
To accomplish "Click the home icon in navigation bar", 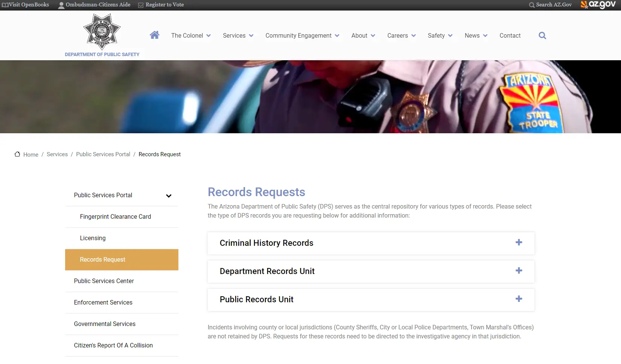I will point(154,35).
